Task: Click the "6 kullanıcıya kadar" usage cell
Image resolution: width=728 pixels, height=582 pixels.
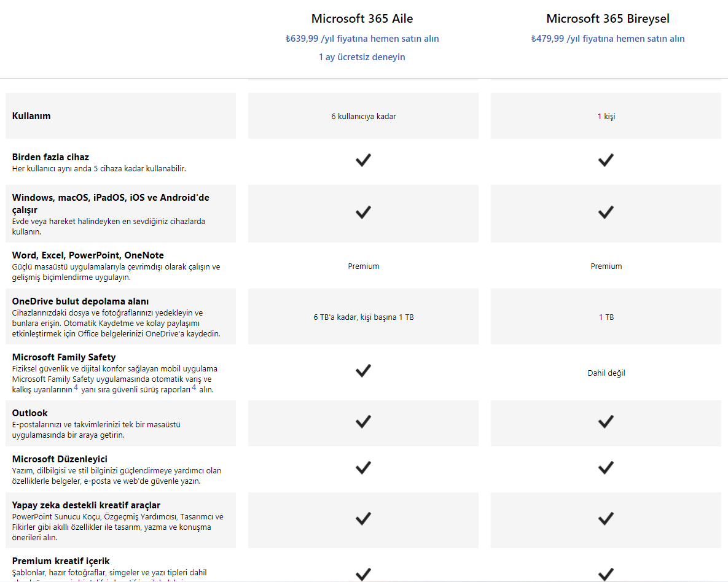Action: click(363, 116)
